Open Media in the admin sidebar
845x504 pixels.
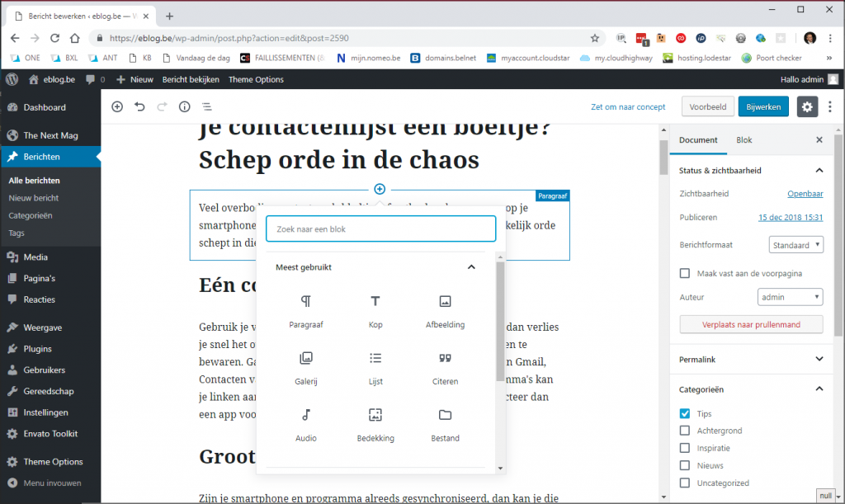(x=35, y=257)
